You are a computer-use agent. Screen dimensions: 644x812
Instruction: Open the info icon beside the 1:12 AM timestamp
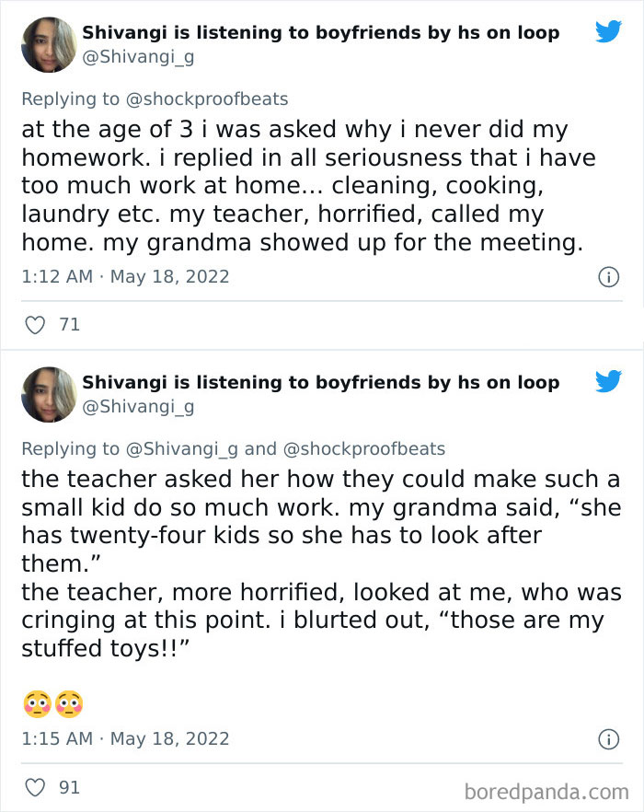608,277
